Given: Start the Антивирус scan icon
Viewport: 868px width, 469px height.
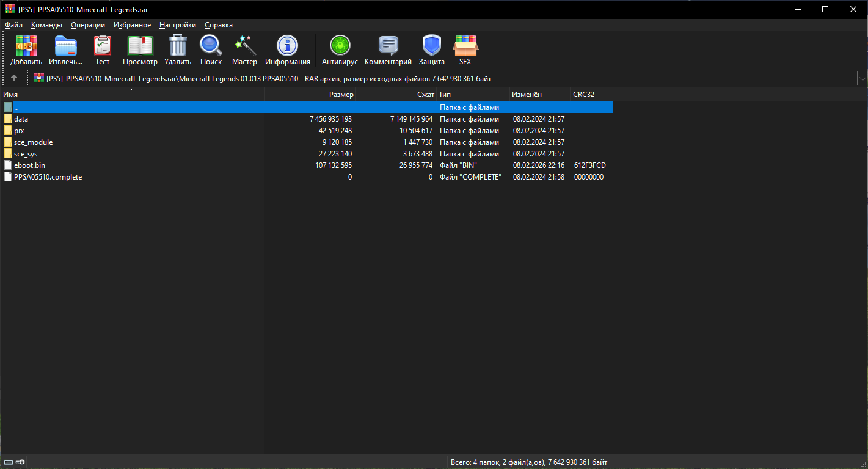Looking at the screenshot, I should point(340,46).
